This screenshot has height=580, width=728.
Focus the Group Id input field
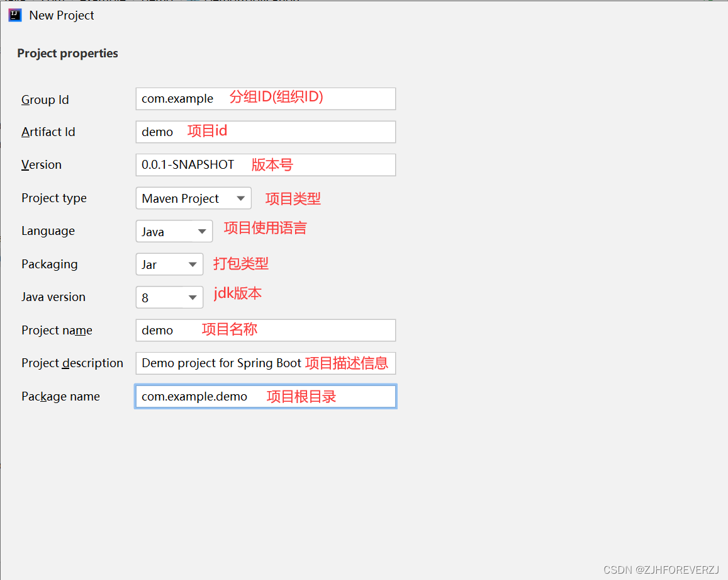(266, 99)
